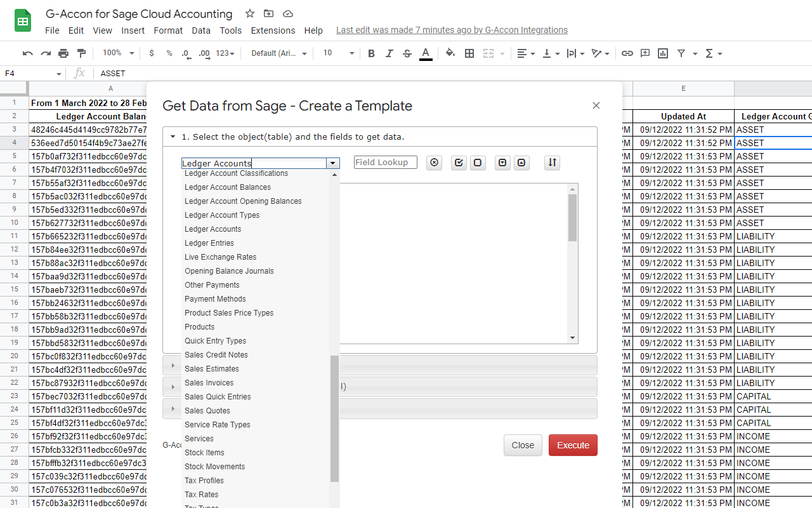
Task: Collapse section 1 Select the object header
Action: [380, 137]
